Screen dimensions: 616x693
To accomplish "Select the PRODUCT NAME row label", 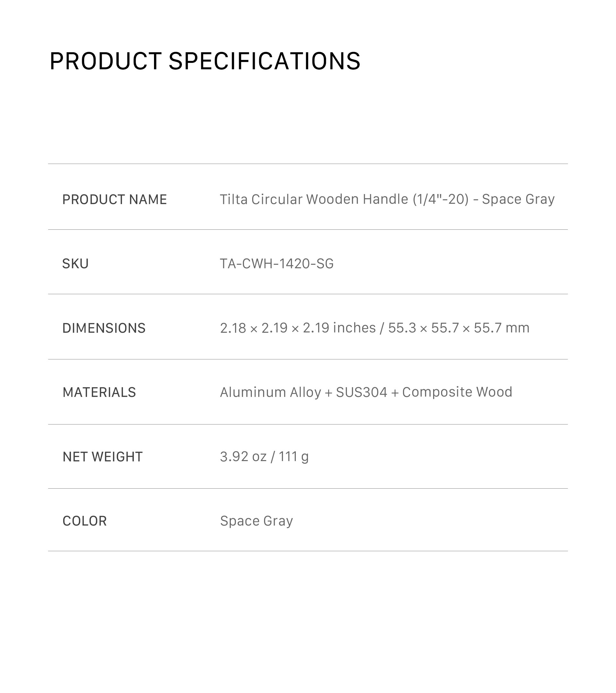I will point(115,200).
